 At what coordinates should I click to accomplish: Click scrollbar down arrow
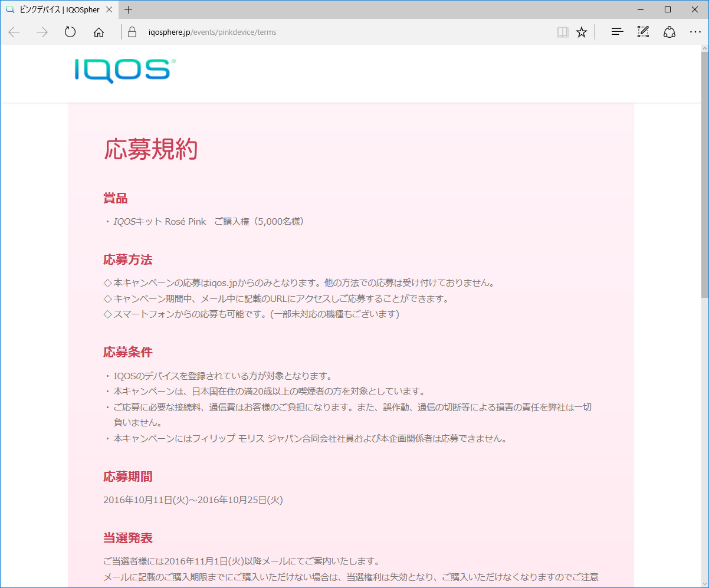(704, 583)
